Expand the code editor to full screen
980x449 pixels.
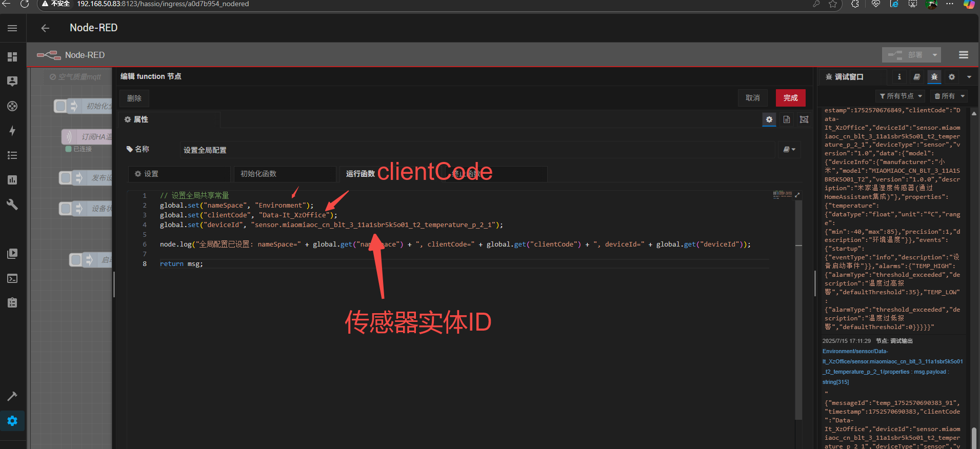(797, 195)
